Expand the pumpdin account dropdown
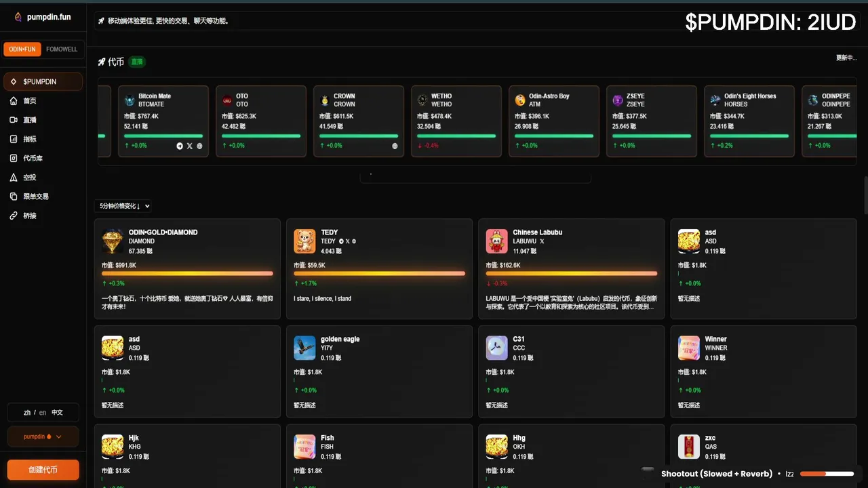868x488 pixels. point(43,436)
